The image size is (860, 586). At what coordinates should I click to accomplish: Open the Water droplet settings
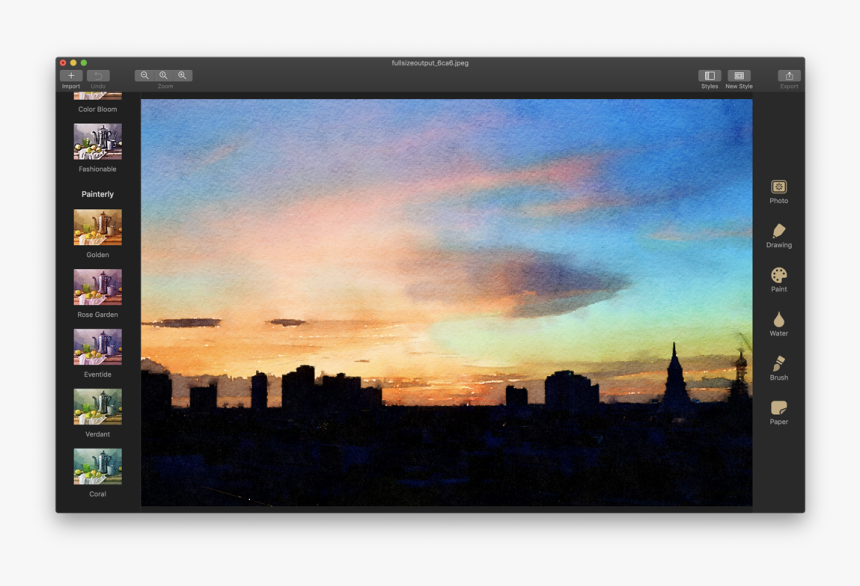778,320
